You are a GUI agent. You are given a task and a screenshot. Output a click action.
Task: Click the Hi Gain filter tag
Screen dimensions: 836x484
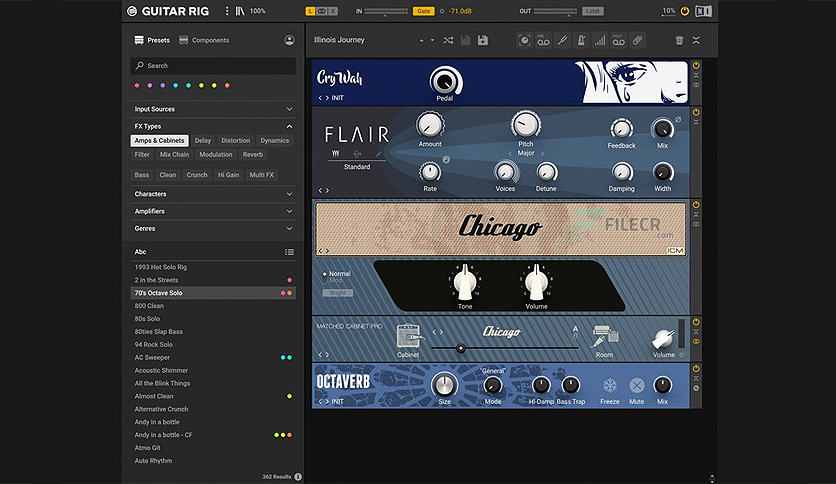228,175
